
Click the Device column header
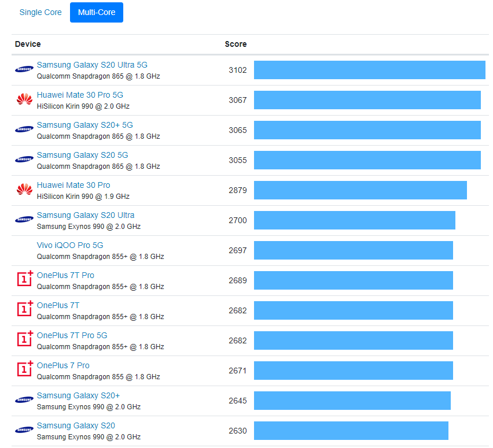pyautogui.click(x=28, y=44)
